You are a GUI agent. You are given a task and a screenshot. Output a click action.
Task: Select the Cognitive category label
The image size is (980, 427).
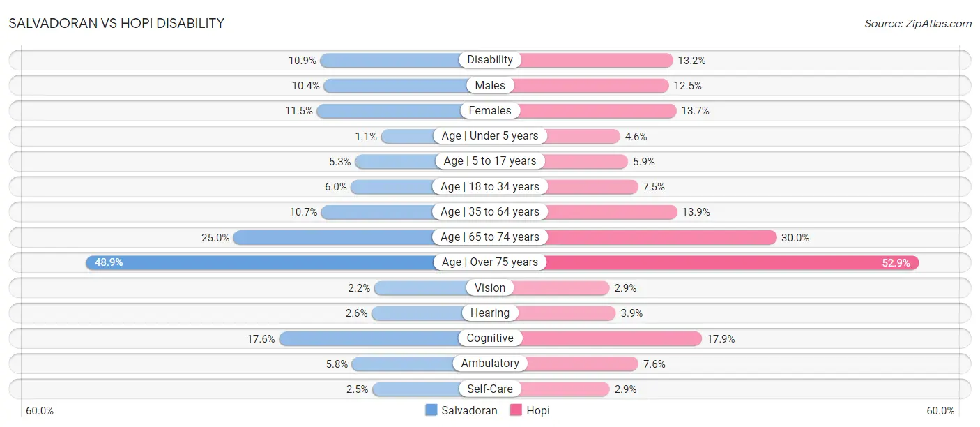tap(490, 338)
